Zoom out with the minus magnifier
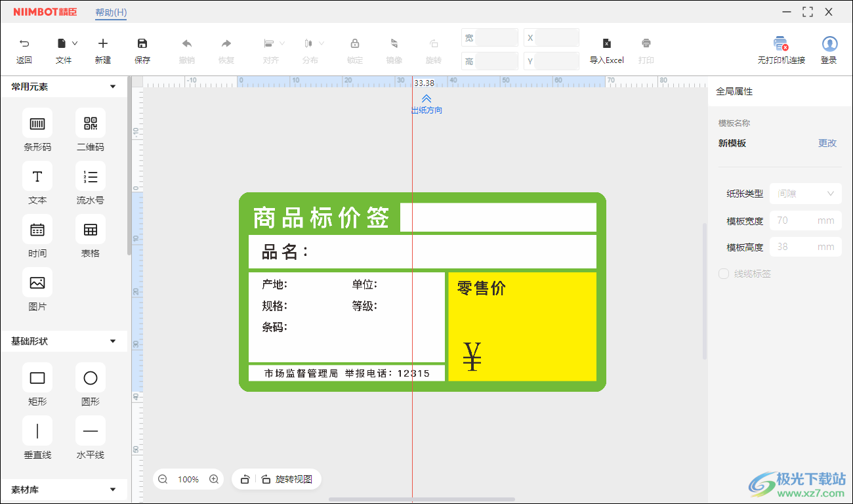Image resolution: width=853 pixels, height=504 pixels. 163,479
